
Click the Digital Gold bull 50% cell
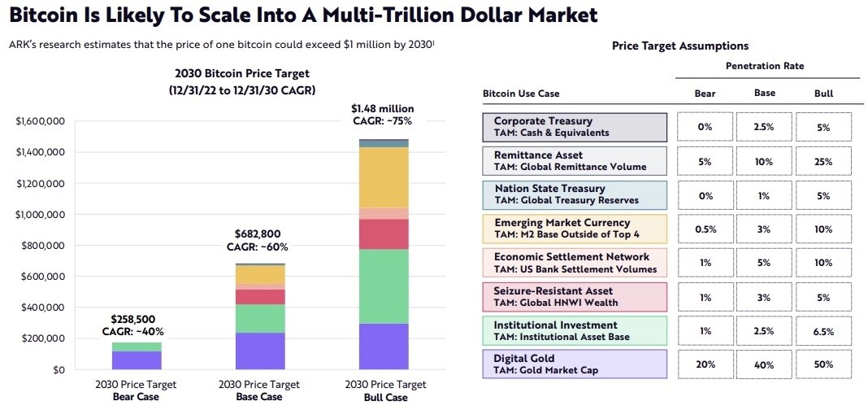click(x=823, y=364)
